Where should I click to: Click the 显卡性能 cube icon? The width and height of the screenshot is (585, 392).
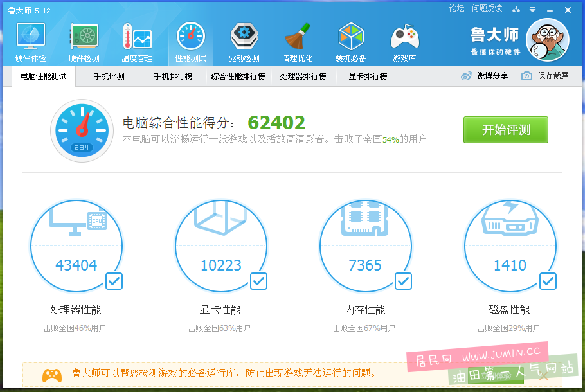[x=221, y=218]
